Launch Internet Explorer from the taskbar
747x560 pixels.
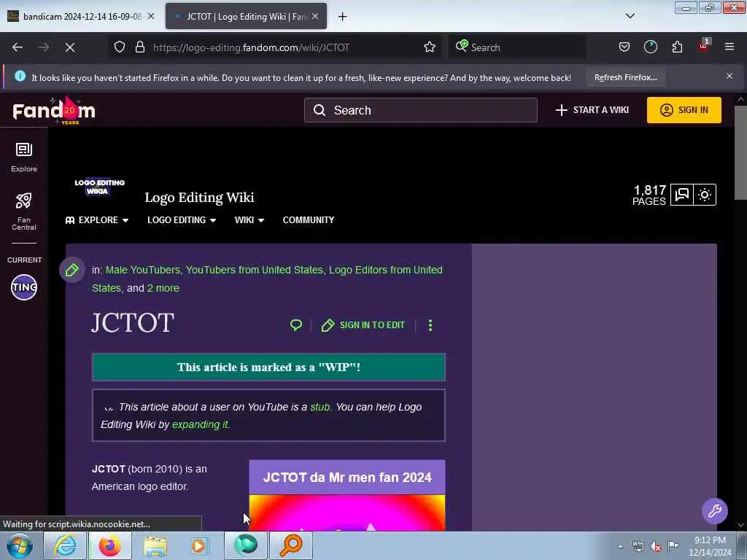point(65,545)
